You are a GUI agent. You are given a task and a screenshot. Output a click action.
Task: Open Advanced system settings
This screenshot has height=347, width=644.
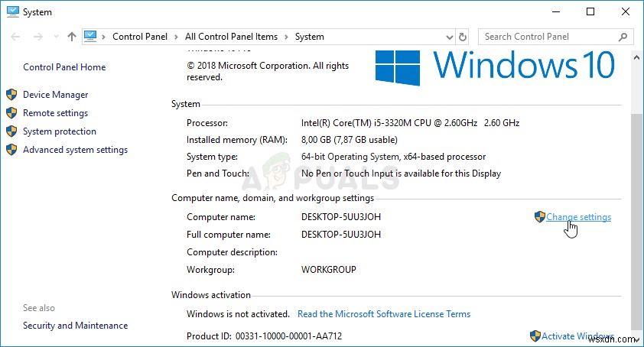(x=75, y=150)
